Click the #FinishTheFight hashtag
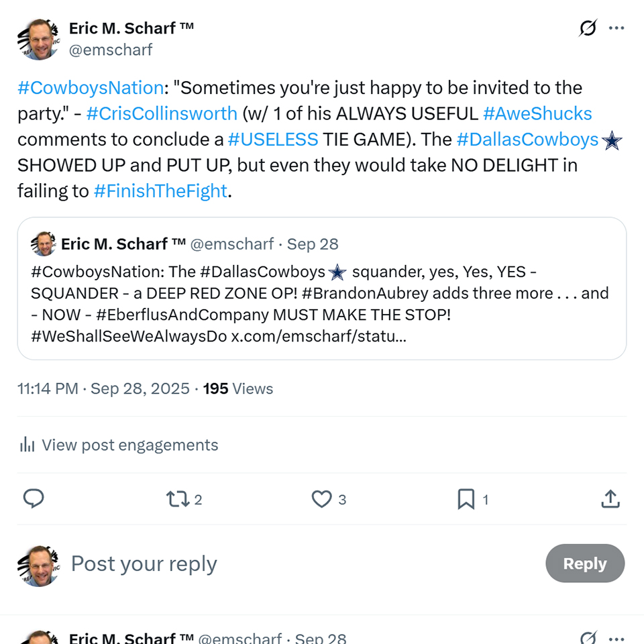 tap(160, 191)
